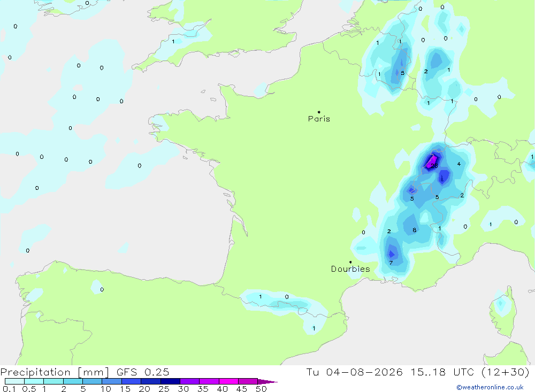535x392 pixels.
Task: Pick the 45–50 mm legend swatch
Action: pos(248,381)
